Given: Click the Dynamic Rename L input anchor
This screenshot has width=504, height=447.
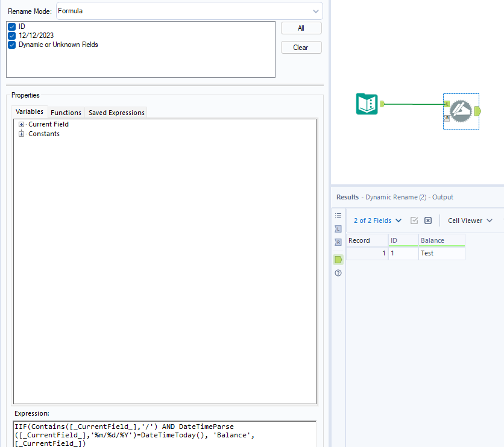Looking at the screenshot, I should coord(447,104).
